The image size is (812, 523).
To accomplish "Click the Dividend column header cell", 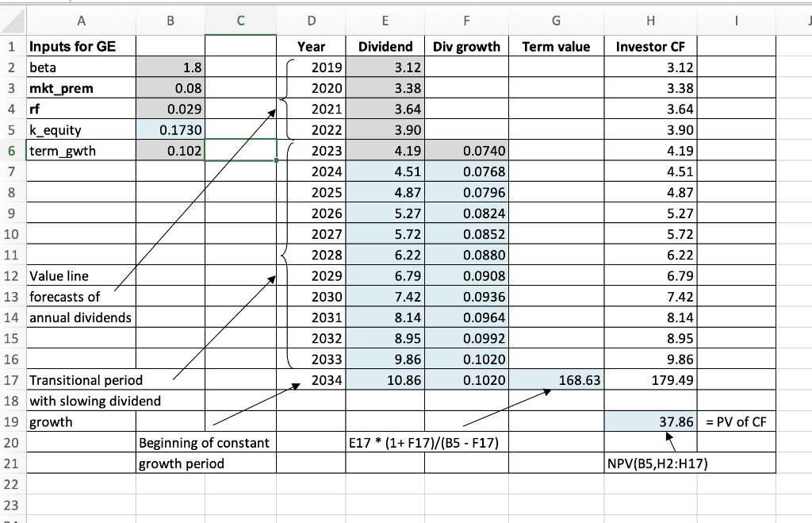I will (385, 46).
